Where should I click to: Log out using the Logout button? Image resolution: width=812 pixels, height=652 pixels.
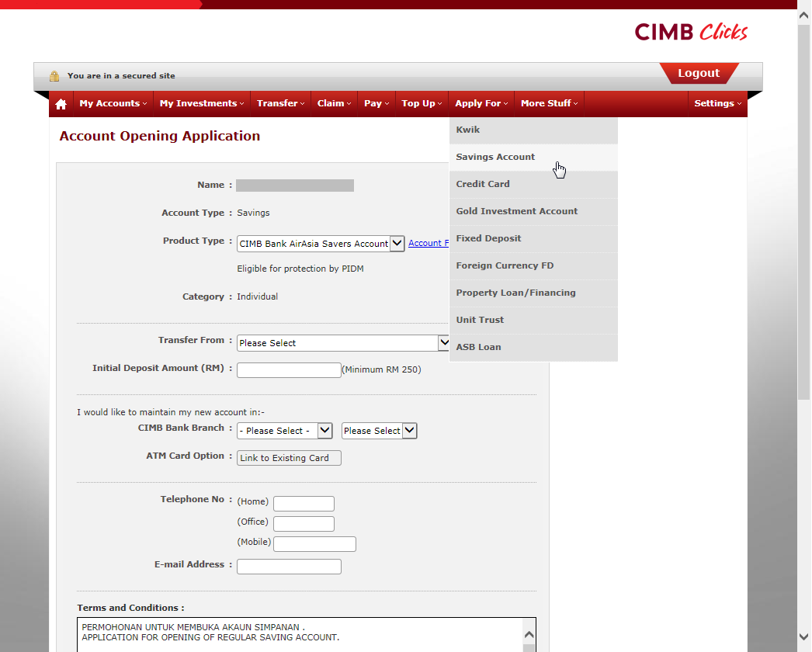point(699,73)
